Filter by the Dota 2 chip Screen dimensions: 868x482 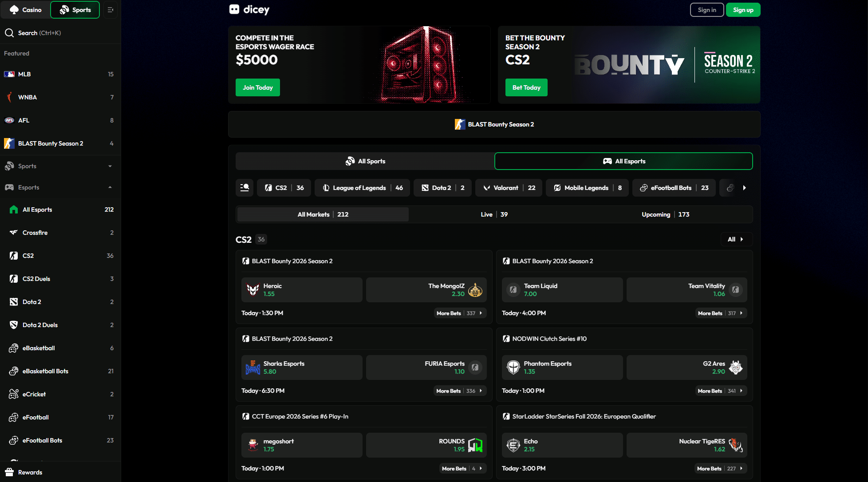[x=442, y=188]
